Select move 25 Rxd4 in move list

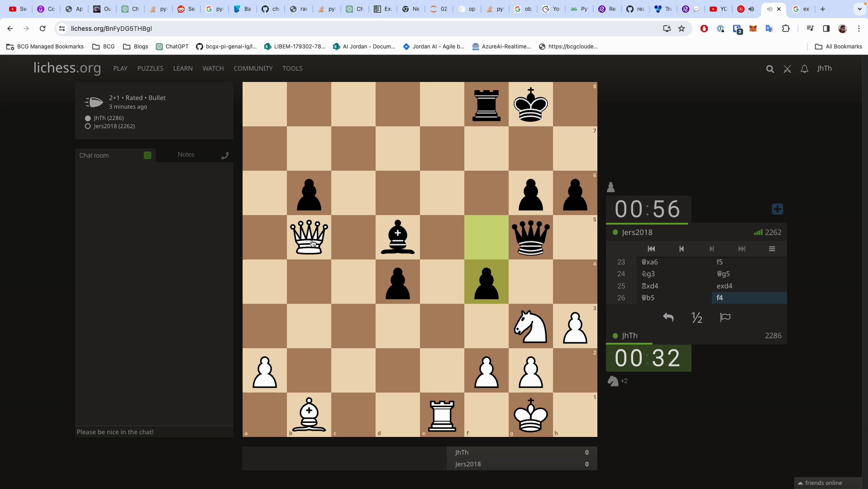coord(650,286)
